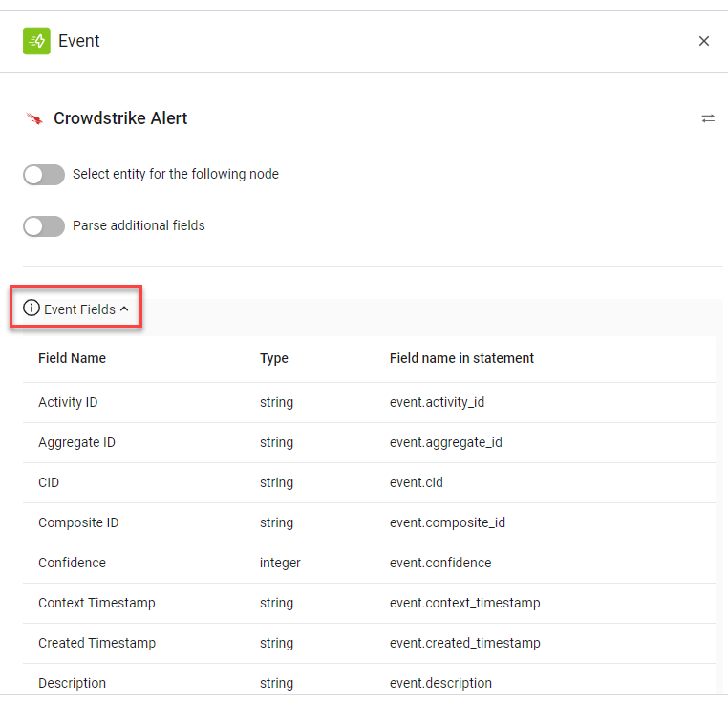The image size is (728, 703).
Task: Click the Field Name column header
Action: 72,358
